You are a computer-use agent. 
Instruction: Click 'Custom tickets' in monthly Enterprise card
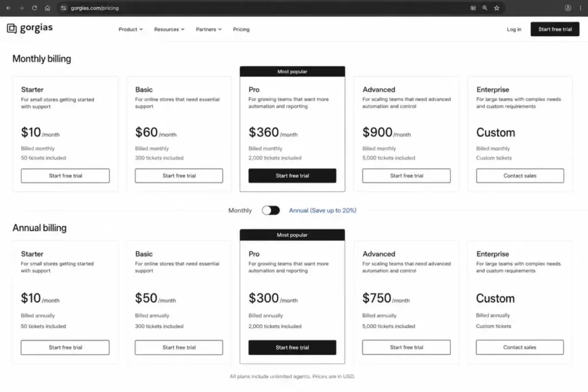[x=494, y=158]
